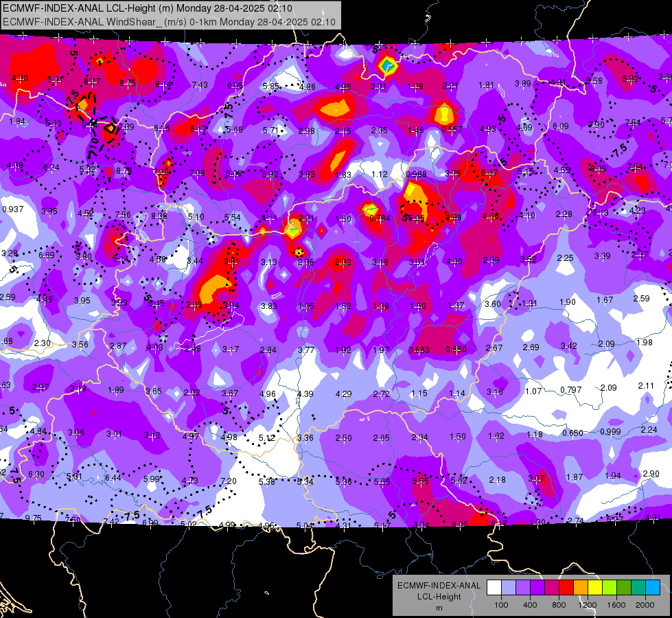This screenshot has height=618, width=672.
Task: Click the wind shear value '5.82'
Action: coord(631,78)
